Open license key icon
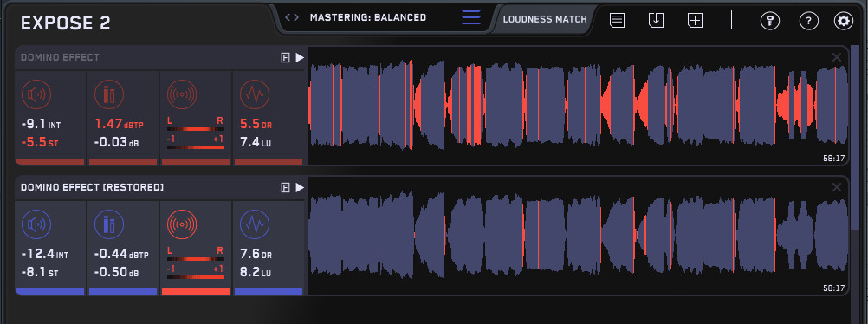 (770, 21)
